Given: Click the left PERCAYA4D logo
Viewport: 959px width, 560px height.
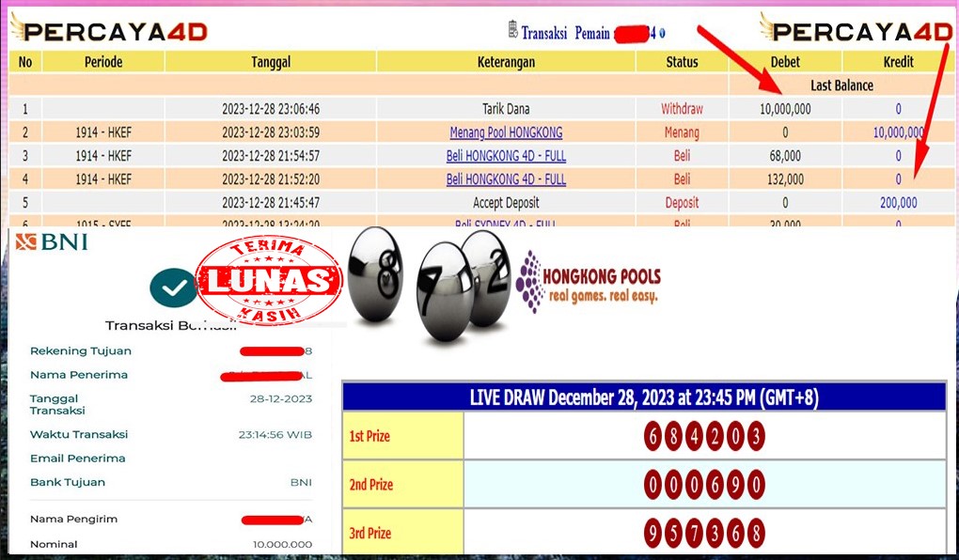Looking at the screenshot, I should click(x=108, y=31).
